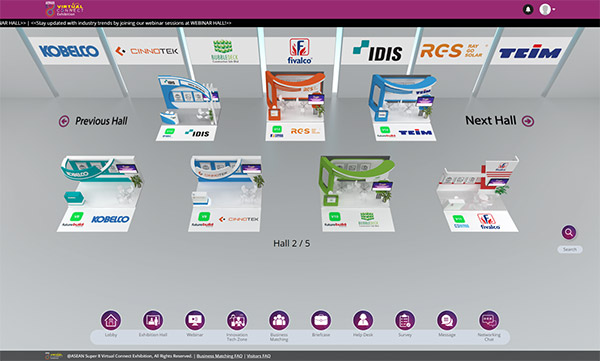Open notifications bell icon
Viewport: 600px width, 361px height.
(528, 9)
